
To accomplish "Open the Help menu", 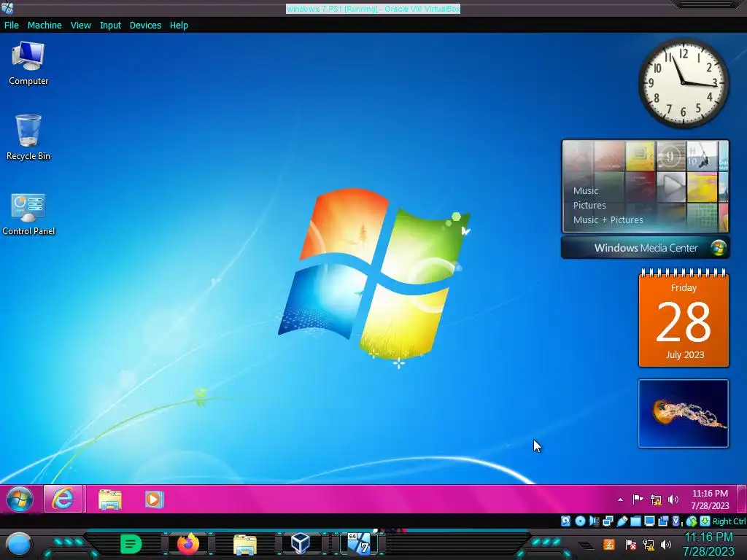I will click(x=179, y=26).
